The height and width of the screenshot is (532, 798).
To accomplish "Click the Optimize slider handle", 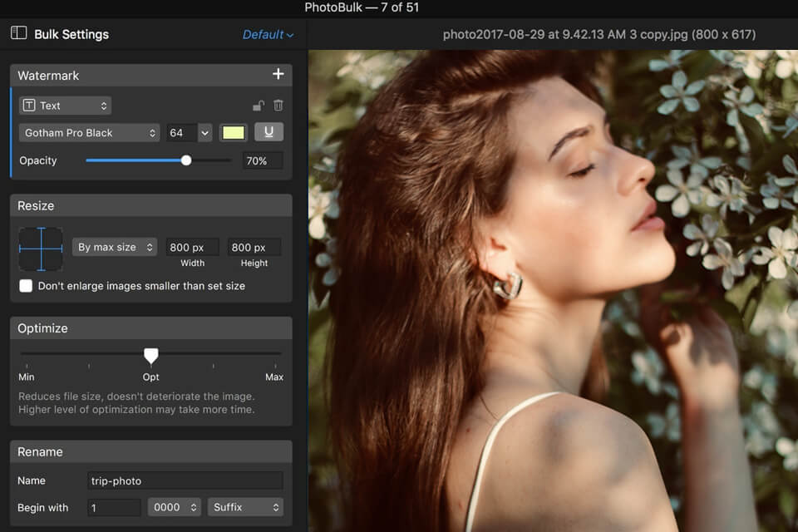I will click(x=150, y=355).
